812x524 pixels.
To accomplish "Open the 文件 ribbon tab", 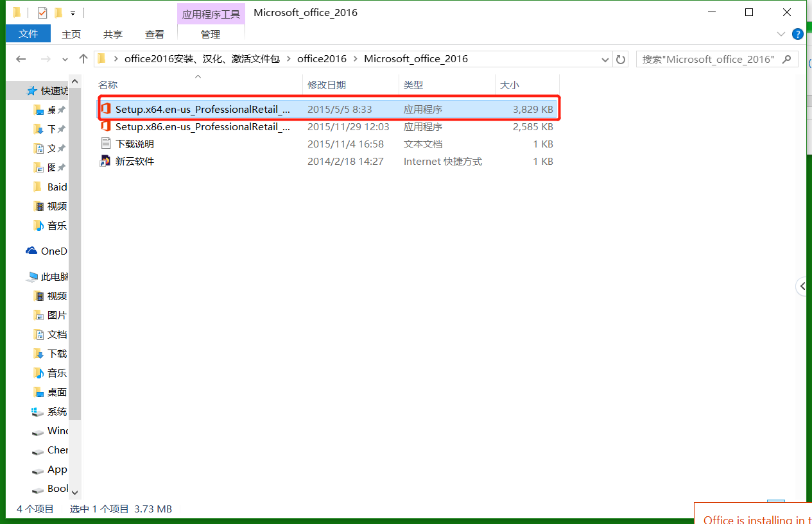I will point(28,34).
